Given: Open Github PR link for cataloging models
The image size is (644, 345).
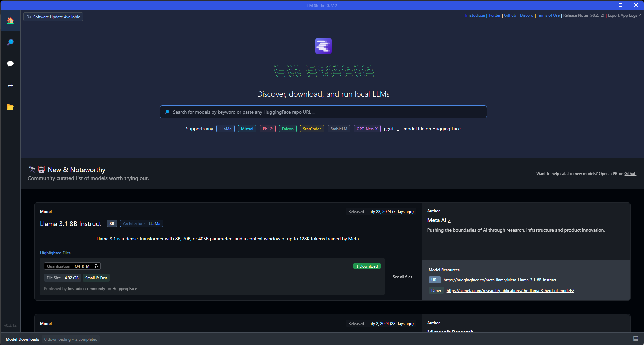Looking at the screenshot, I should tap(630, 174).
